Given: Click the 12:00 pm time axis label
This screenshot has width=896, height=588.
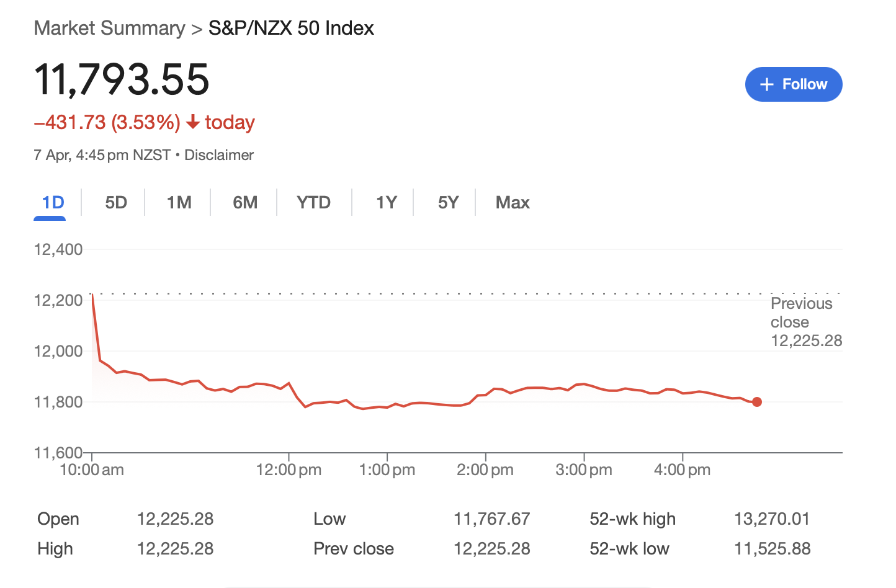Looking at the screenshot, I should pos(289,470).
